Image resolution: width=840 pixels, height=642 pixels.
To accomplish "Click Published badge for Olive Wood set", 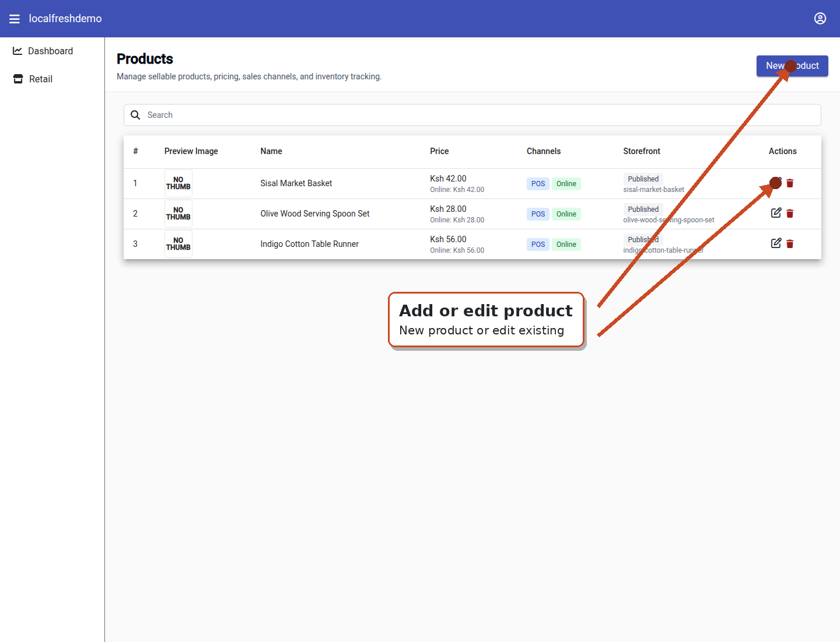I will pyautogui.click(x=643, y=210).
